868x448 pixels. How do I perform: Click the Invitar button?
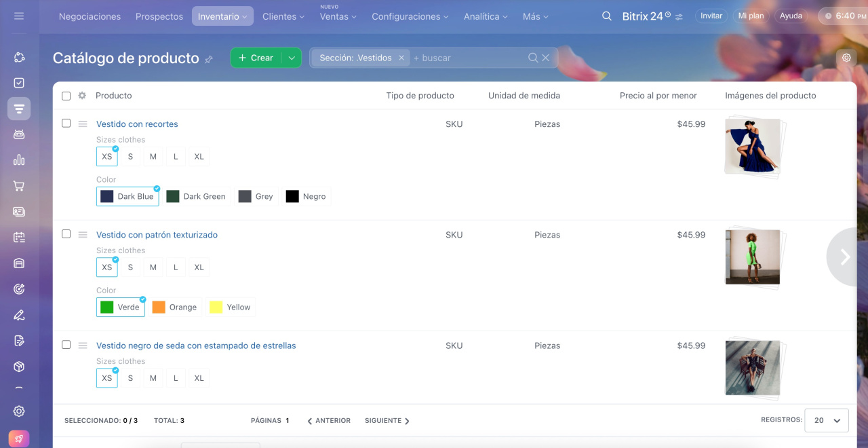click(x=711, y=16)
